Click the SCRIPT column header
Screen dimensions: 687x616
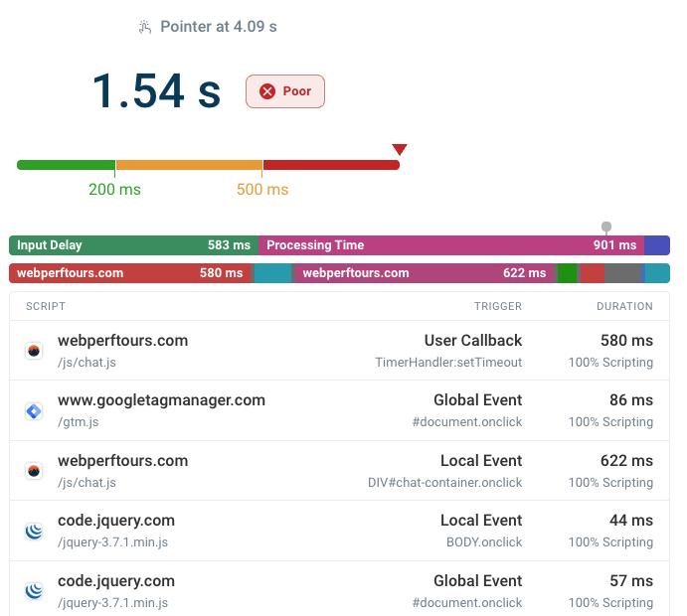[46, 306]
